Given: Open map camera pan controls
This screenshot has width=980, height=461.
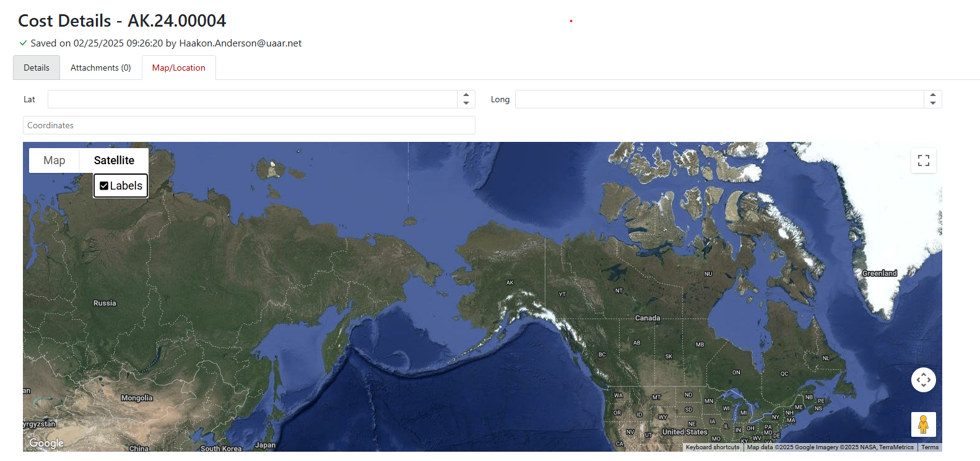Looking at the screenshot, I should 923,380.
